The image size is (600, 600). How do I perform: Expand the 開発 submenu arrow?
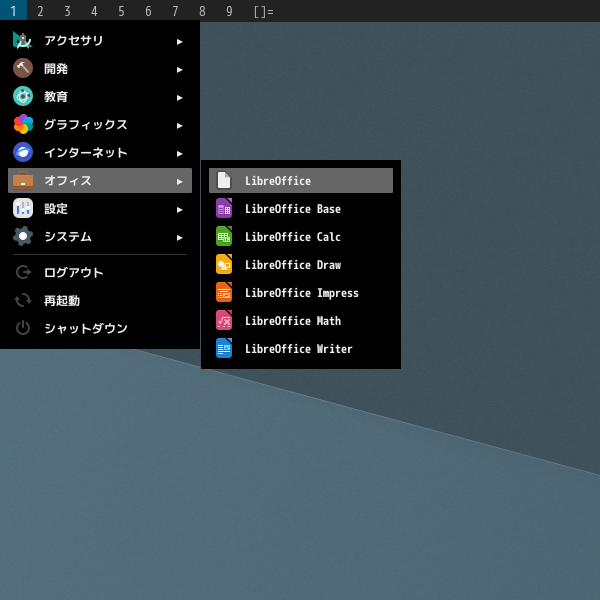(179, 70)
